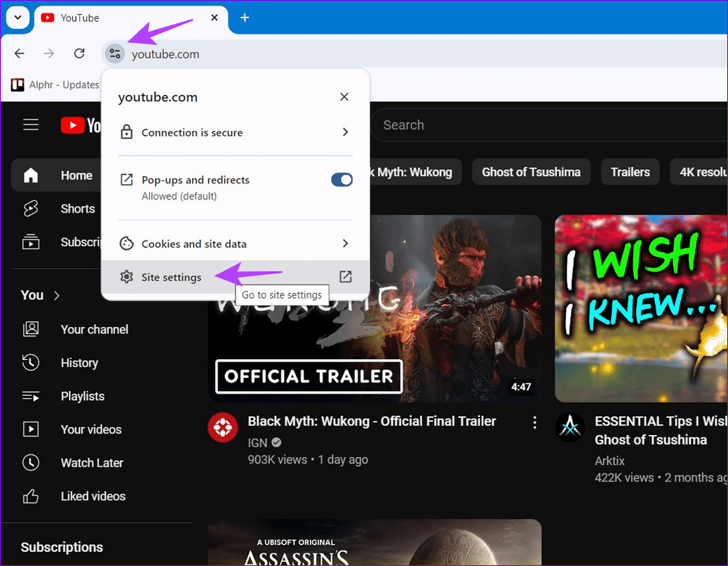Click the padlock icon
This screenshot has height=566, width=728.
(126, 132)
